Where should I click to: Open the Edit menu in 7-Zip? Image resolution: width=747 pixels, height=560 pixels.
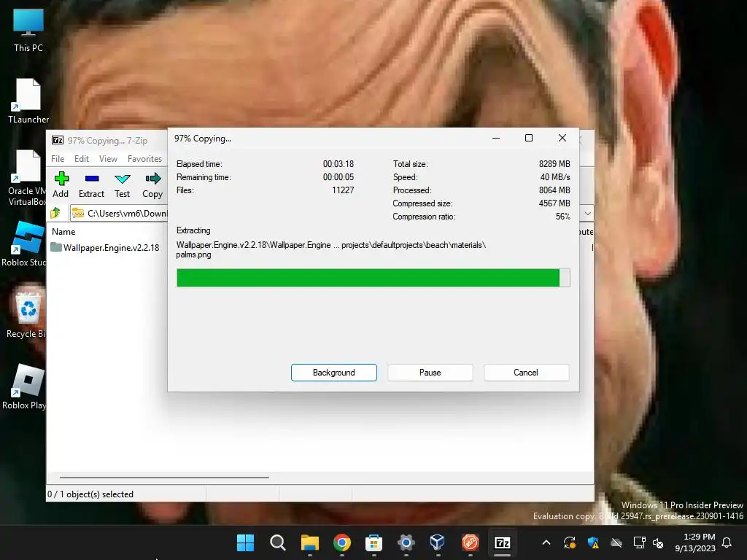[x=82, y=159]
